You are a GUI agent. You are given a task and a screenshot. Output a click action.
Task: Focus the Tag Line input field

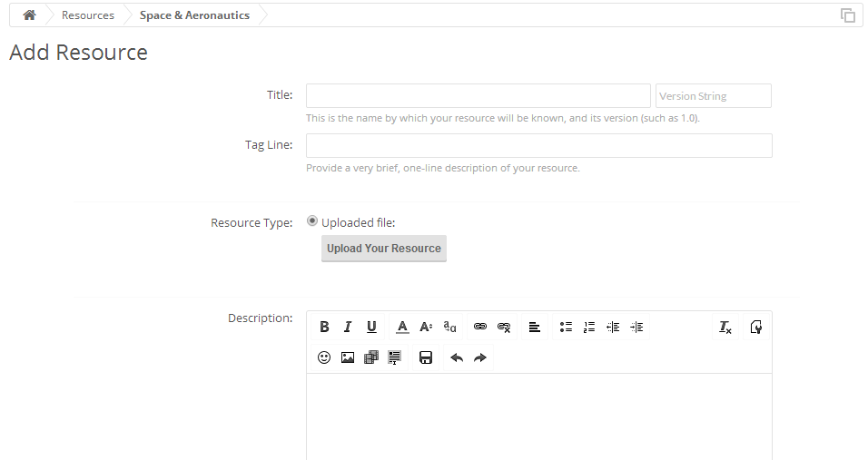coord(539,145)
